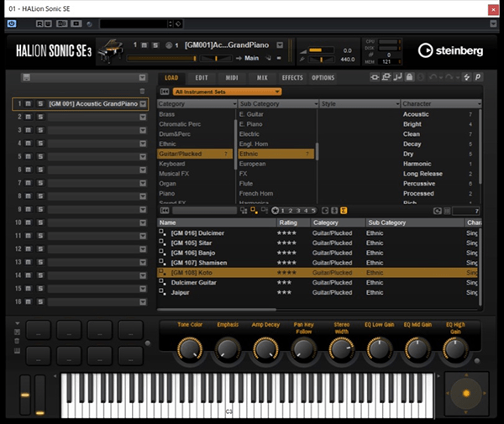The image size is (504, 424).
Task: Adjust the Stereo Width knob
Action: [341, 349]
